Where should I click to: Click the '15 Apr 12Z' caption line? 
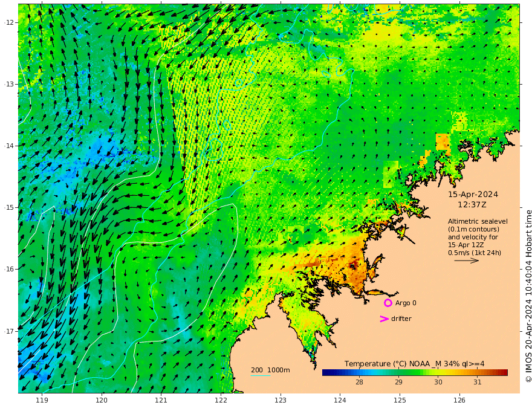pyautogui.click(x=466, y=245)
